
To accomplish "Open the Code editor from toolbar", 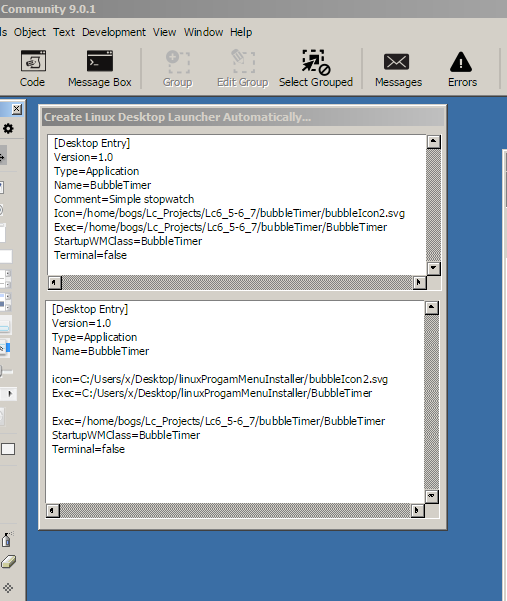I will [33, 69].
